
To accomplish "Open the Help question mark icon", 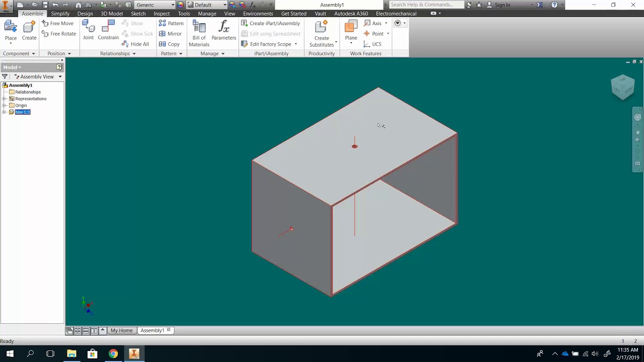I will pos(554,5).
